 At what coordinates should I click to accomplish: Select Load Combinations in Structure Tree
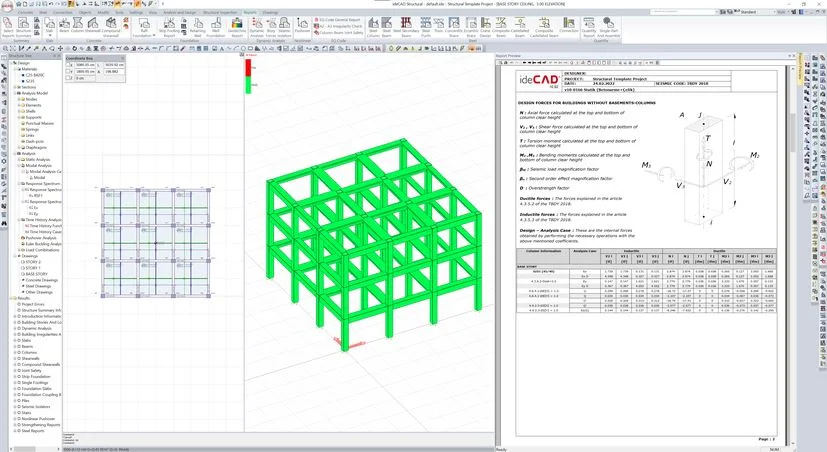point(42,250)
